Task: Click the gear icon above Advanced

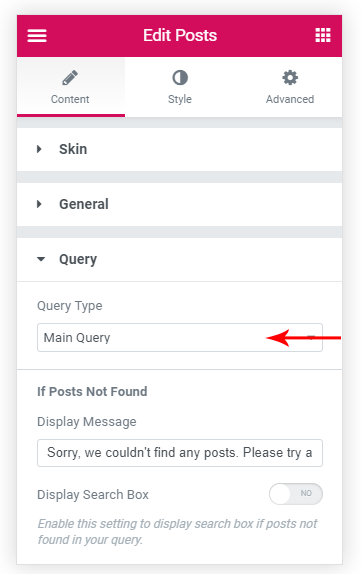Action: [x=290, y=78]
